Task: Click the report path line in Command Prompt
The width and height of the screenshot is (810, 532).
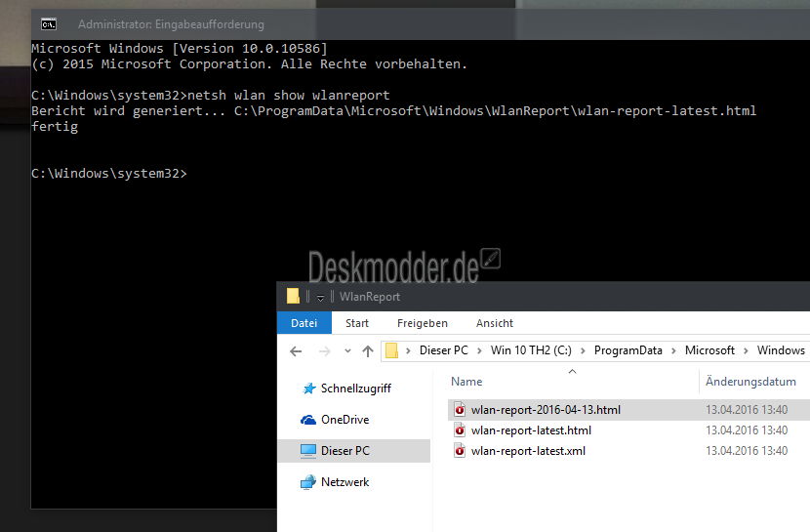Action: (x=393, y=111)
